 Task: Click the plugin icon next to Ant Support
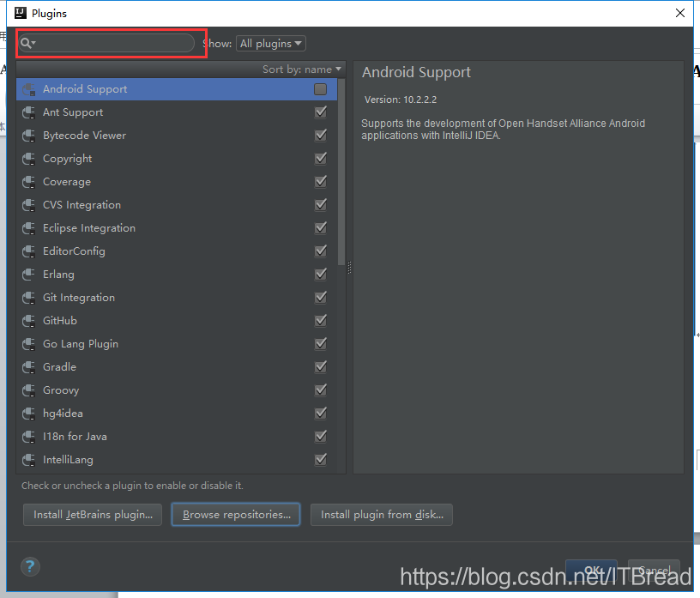[29, 112]
